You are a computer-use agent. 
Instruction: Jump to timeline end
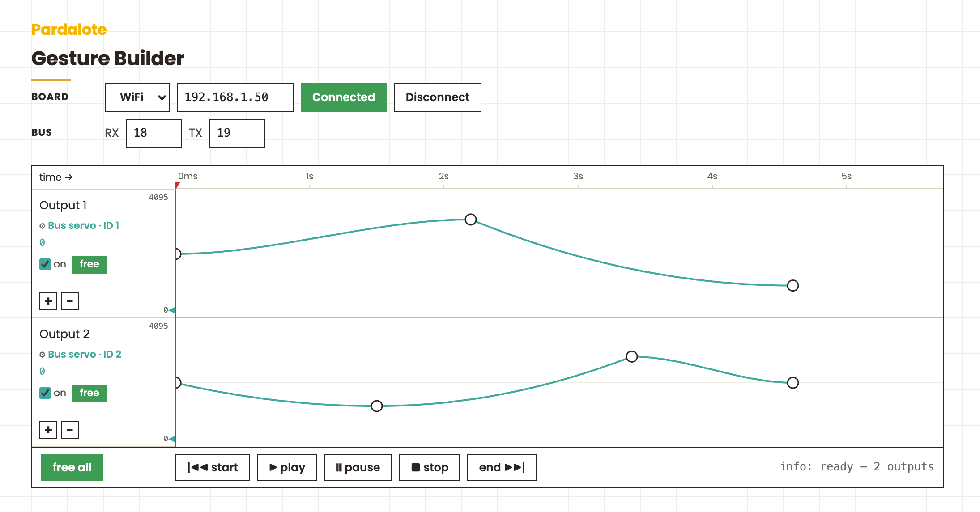(502, 467)
